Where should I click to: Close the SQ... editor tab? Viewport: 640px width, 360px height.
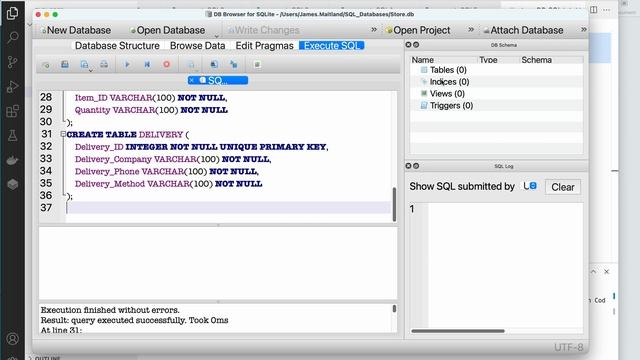click(x=191, y=80)
